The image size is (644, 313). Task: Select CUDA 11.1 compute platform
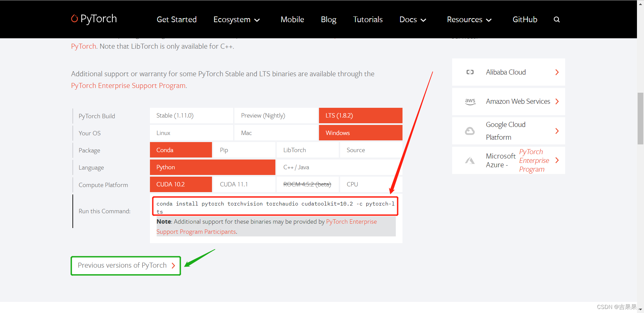click(244, 184)
